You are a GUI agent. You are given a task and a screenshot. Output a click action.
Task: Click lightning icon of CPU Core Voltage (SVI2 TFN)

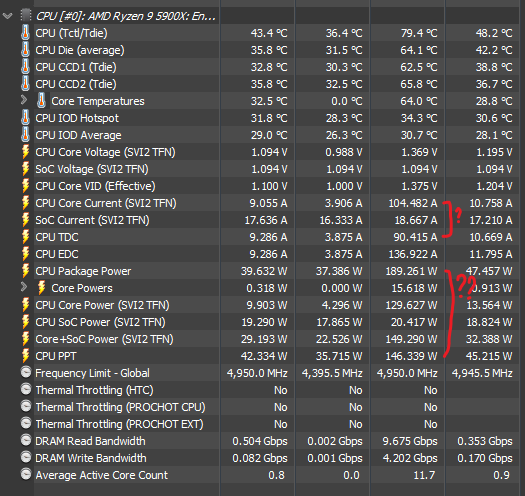(25, 152)
